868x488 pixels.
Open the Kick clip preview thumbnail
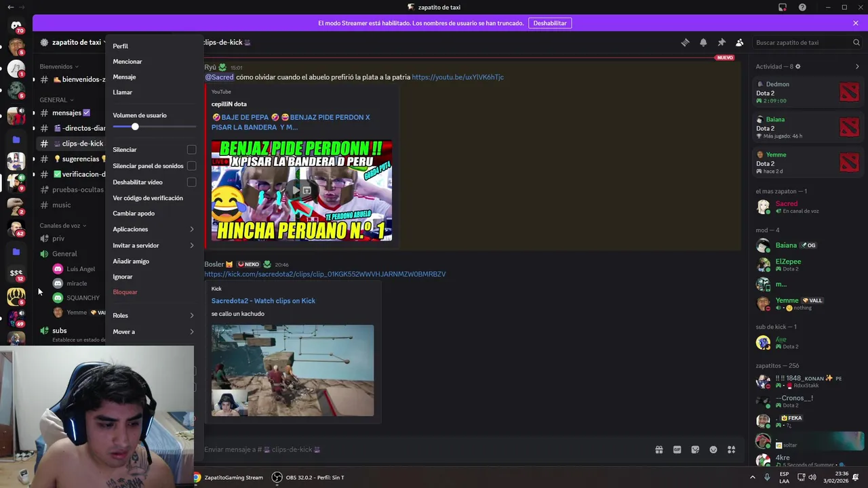(x=292, y=370)
